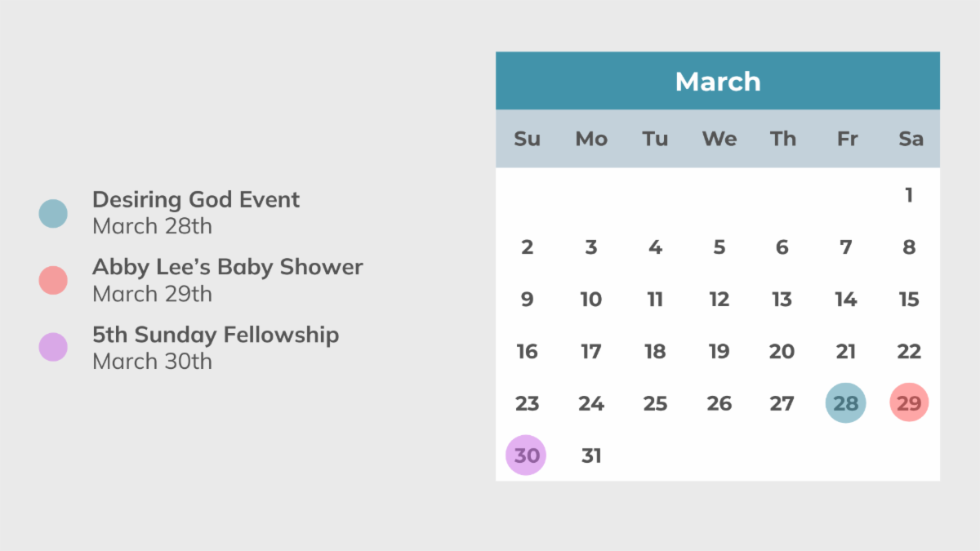Click the March month header
Screen dimensions: 980x551
(x=718, y=82)
